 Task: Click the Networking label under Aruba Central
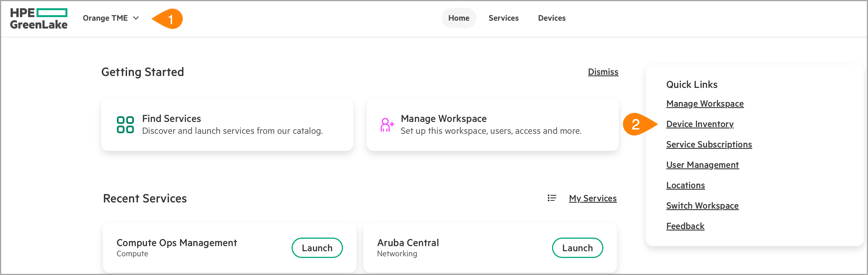397,254
